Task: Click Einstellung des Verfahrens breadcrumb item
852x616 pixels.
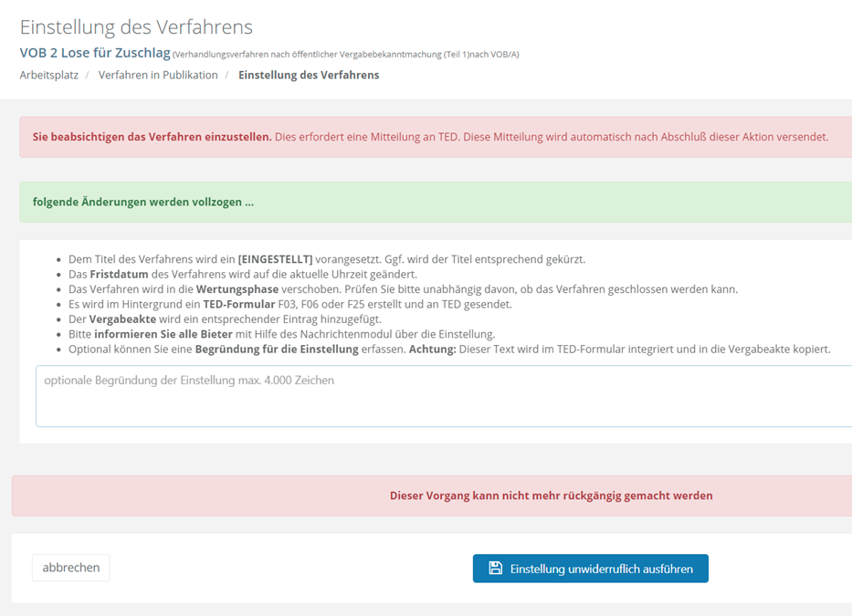Action: point(309,75)
